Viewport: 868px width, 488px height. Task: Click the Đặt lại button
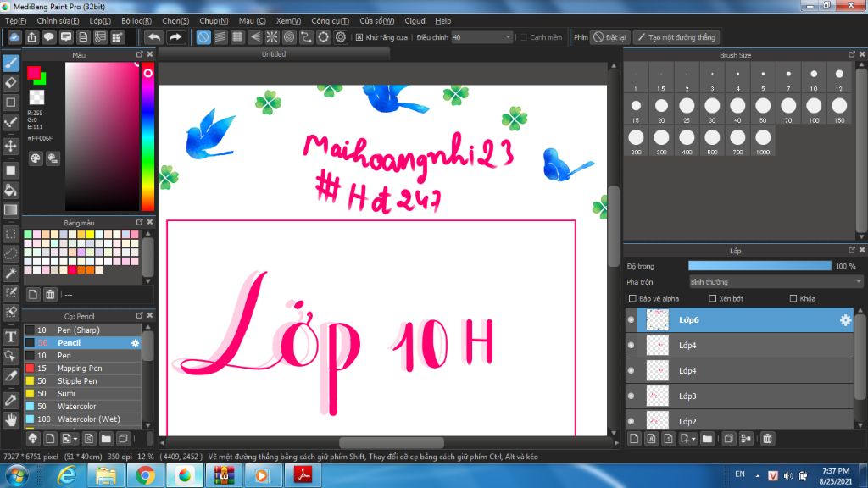pos(609,37)
